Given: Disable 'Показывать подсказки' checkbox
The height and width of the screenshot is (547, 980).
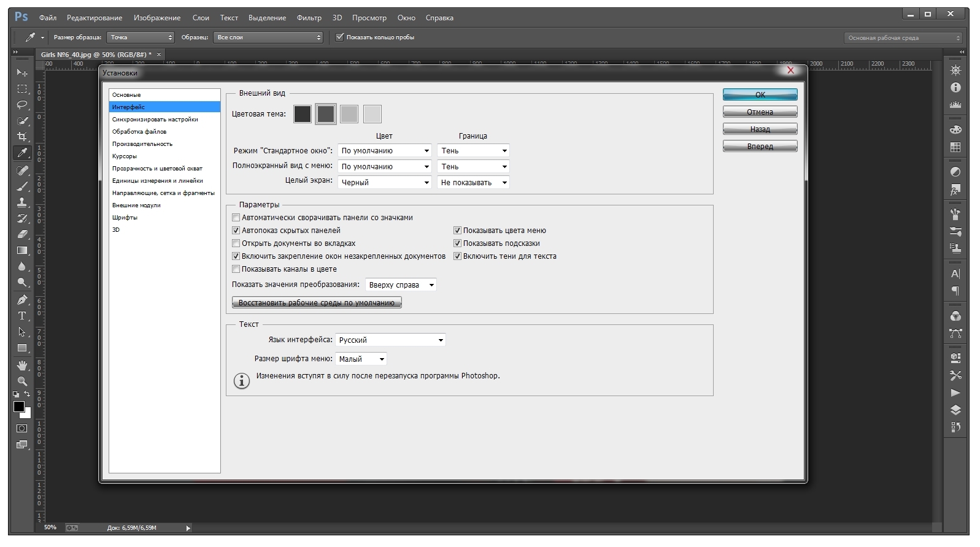Looking at the screenshot, I should click(x=457, y=243).
